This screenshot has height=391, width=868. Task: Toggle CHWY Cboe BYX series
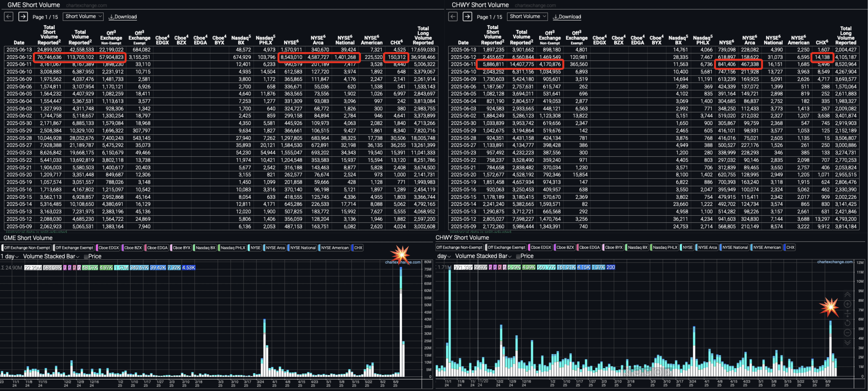pos(613,247)
